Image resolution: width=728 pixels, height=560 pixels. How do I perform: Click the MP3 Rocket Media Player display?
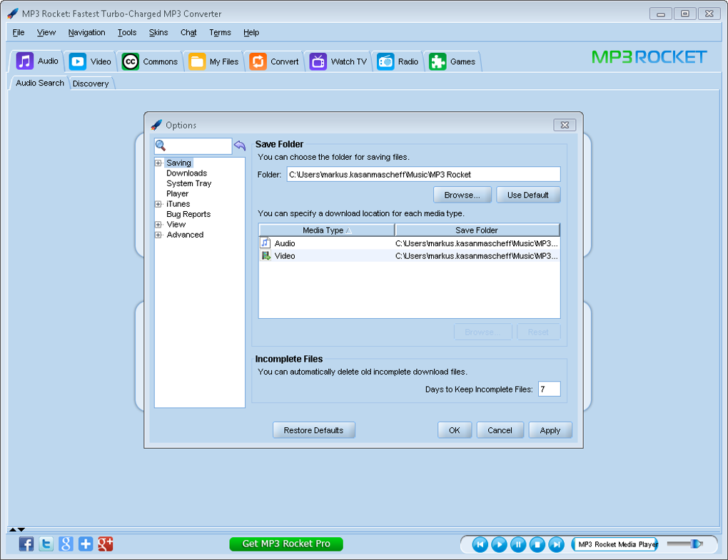click(x=615, y=544)
